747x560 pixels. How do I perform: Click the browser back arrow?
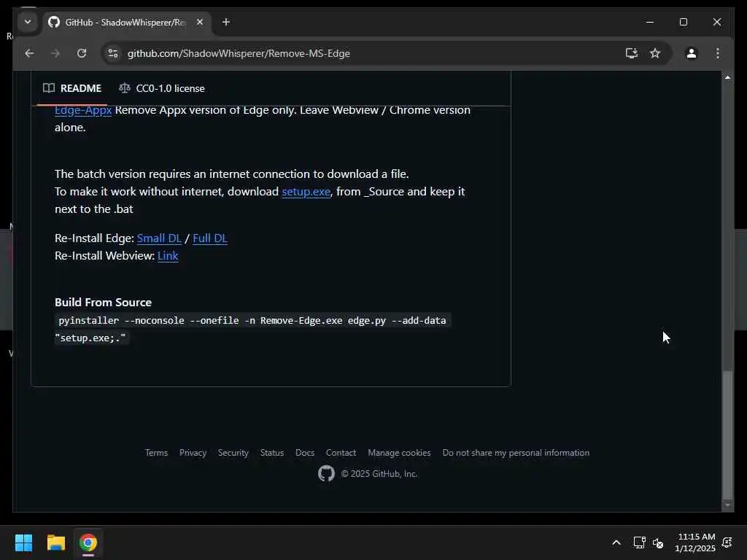[x=29, y=53]
